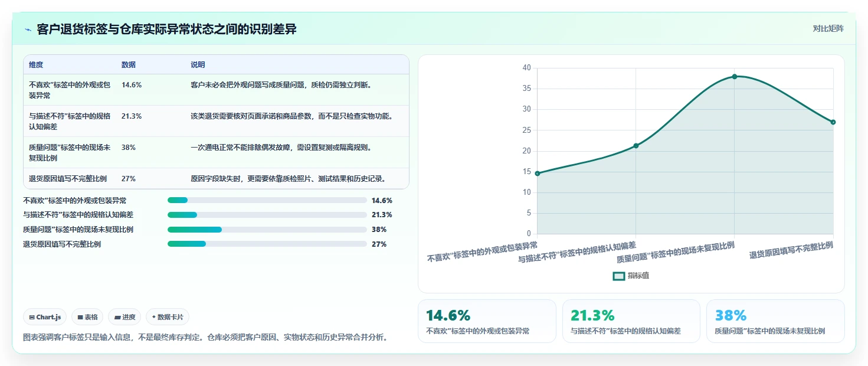The height and width of the screenshot is (366, 868).
Task: Click the 退货原因填写不完整比例 table row label
Action: click(x=68, y=178)
